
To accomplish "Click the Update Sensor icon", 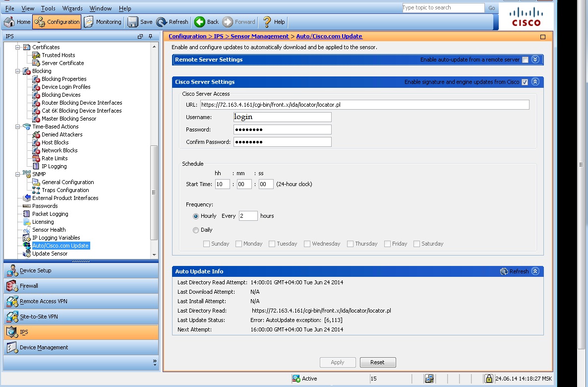I will 27,254.
